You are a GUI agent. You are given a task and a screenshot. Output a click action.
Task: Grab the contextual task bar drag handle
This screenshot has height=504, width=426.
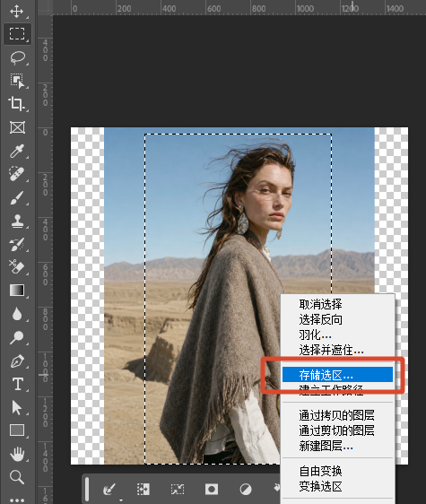pos(87,490)
